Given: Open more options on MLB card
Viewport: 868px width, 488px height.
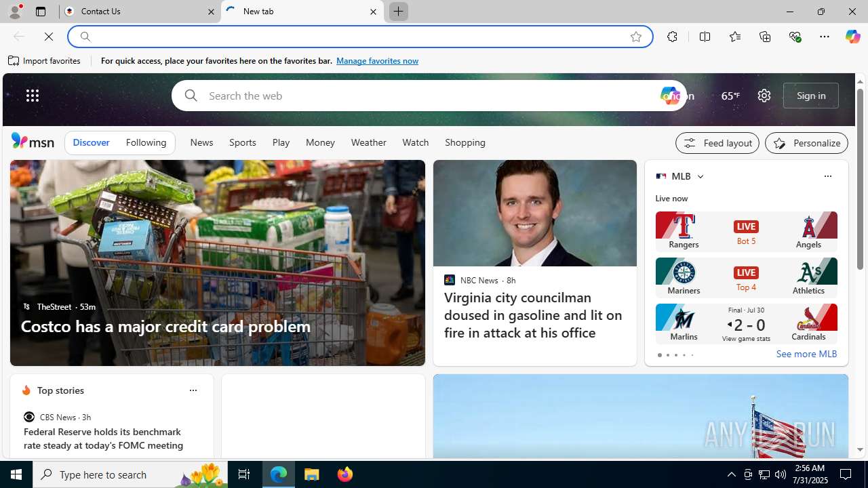Looking at the screenshot, I should pyautogui.click(x=827, y=176).
